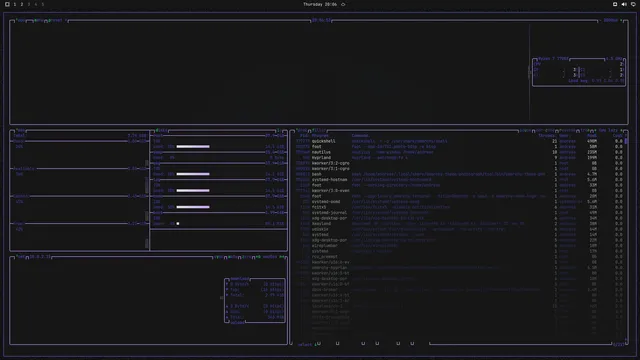Screen dimensions: 640x360
Task: Open the Thursday 20:06 clock
Action: click(x=320, y=4)
